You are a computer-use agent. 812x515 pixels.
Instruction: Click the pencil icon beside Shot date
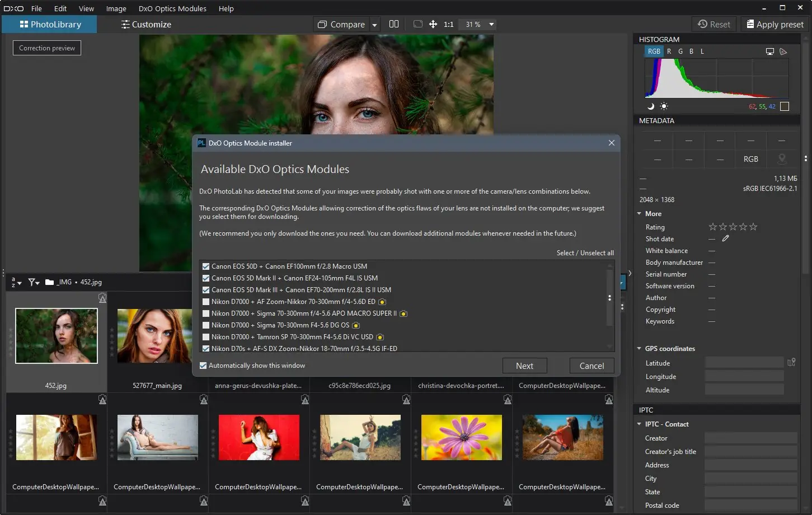click(726, 238)
